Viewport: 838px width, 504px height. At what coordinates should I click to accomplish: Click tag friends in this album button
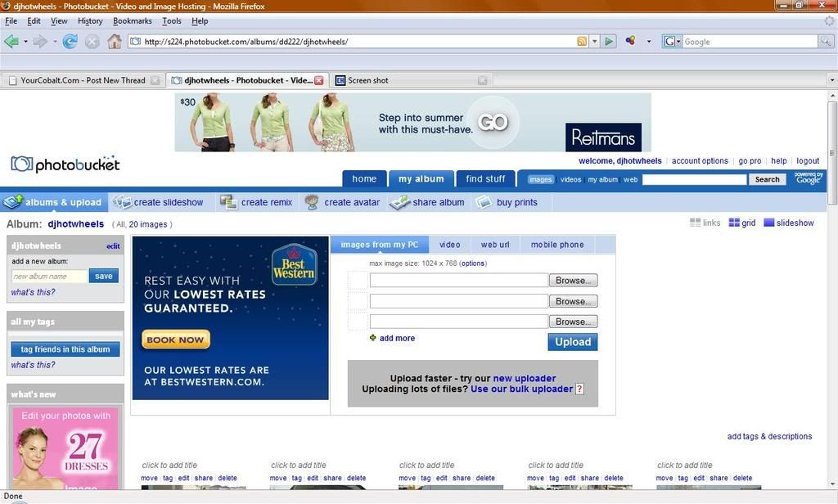(65, 349)
